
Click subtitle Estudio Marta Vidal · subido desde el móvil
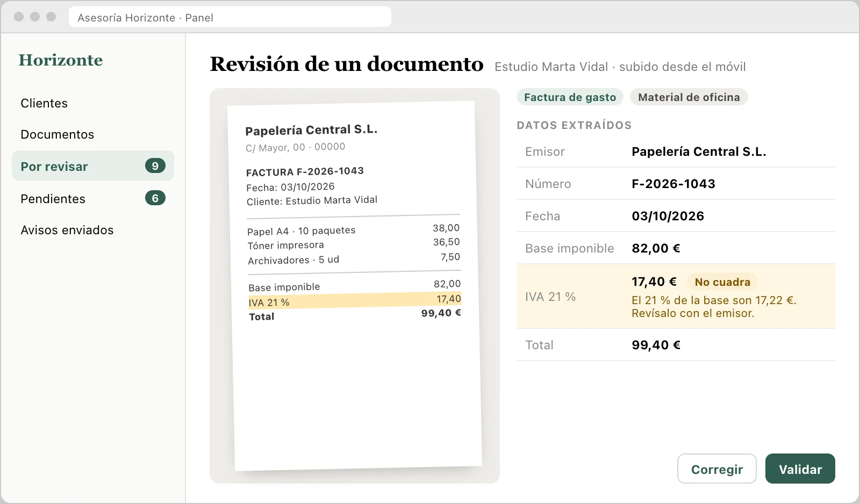click(x=620, y=67)
